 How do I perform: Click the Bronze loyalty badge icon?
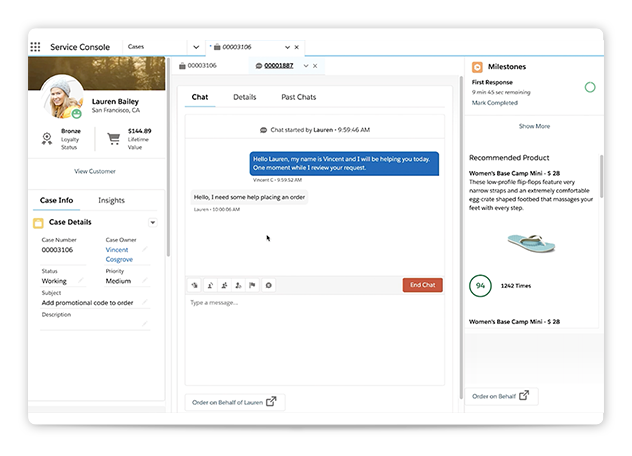[47, 138]
